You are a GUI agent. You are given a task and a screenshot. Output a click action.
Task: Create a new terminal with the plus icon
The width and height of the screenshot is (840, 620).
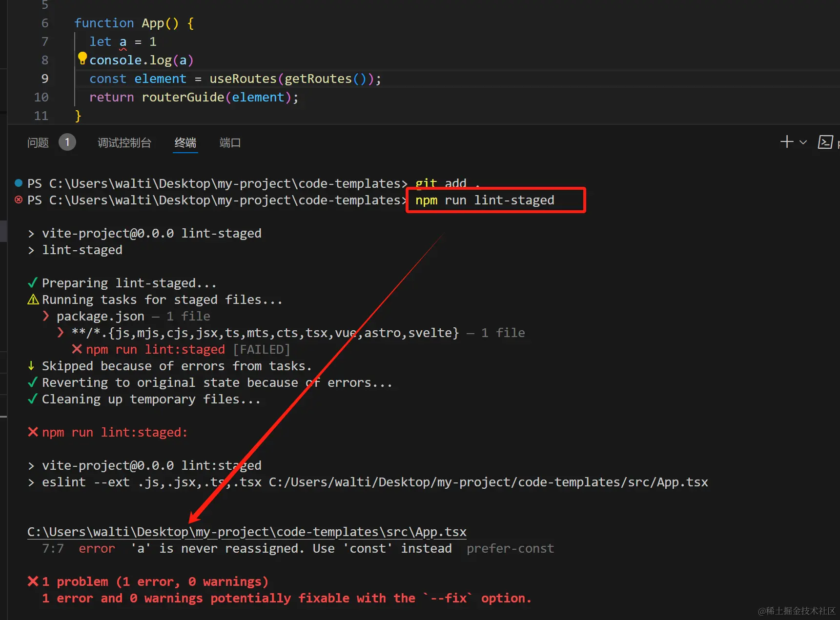pyautogui.click(x=787, y=142)
